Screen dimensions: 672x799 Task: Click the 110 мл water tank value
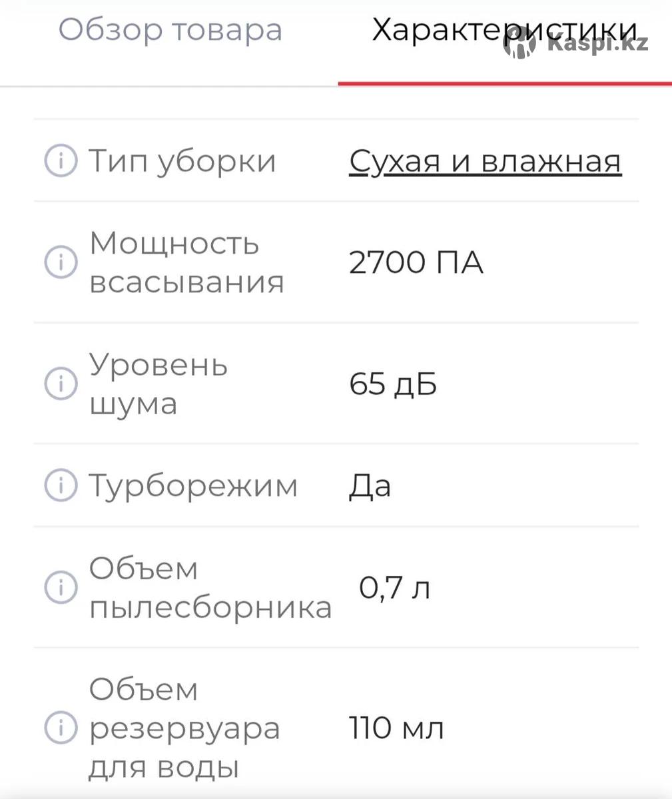tap(396, 727)
